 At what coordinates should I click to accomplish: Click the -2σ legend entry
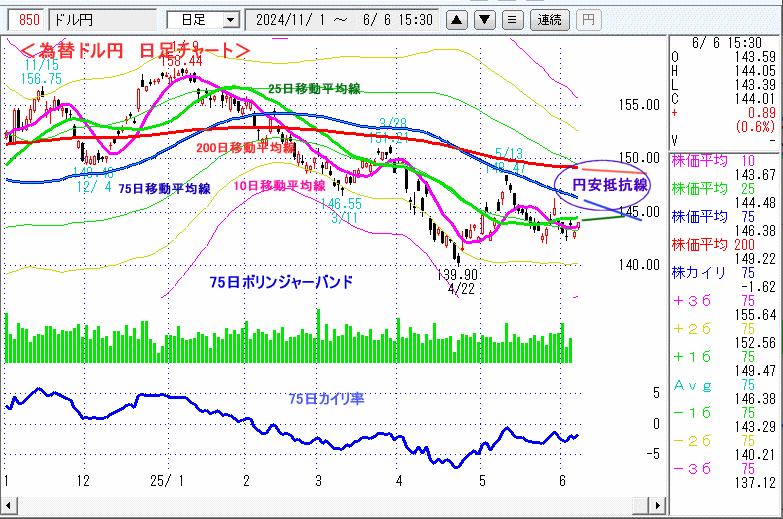tap(714, 441)
